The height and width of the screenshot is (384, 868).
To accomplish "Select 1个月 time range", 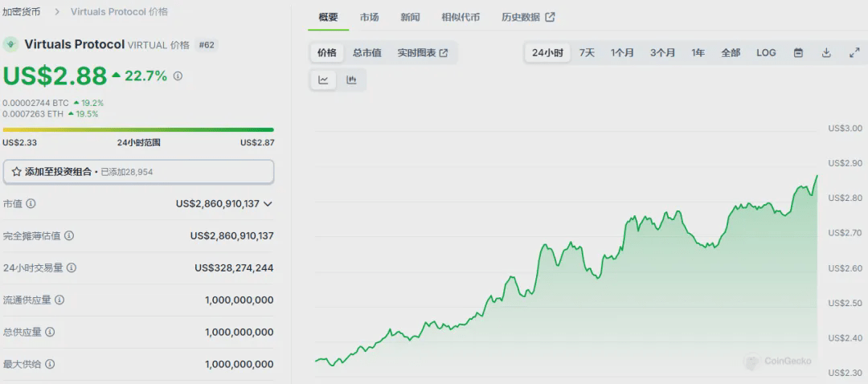I will (x=622, y=53).
